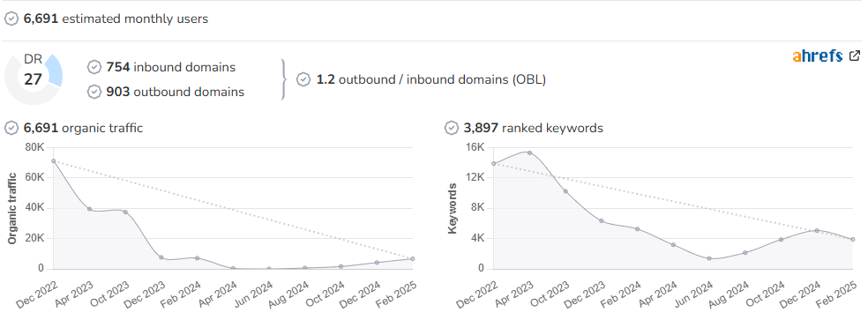Click the '6,691 organic traffic' heading
The height and width of the screenshot is (320, 868).
(83, 129)
